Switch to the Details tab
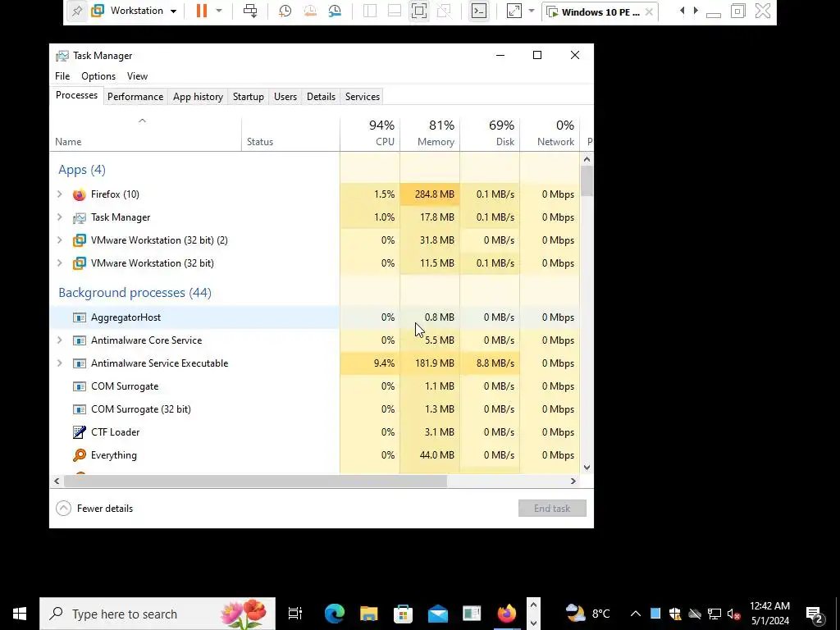The width and height of the screenshot is (840, 630). click(321, 97)
